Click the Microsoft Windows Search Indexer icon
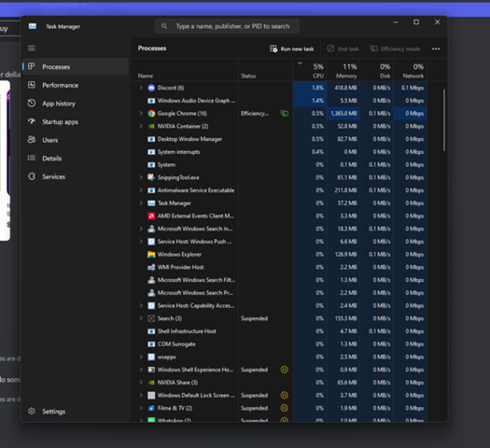The height and width of the screenshot is (448, 490). [151, 229]
